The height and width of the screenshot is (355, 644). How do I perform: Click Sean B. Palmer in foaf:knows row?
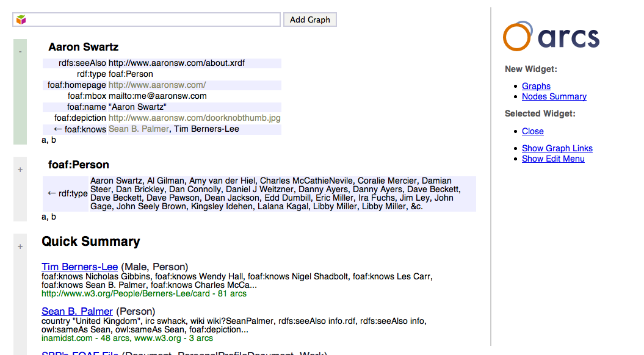[x=138, y=129]
